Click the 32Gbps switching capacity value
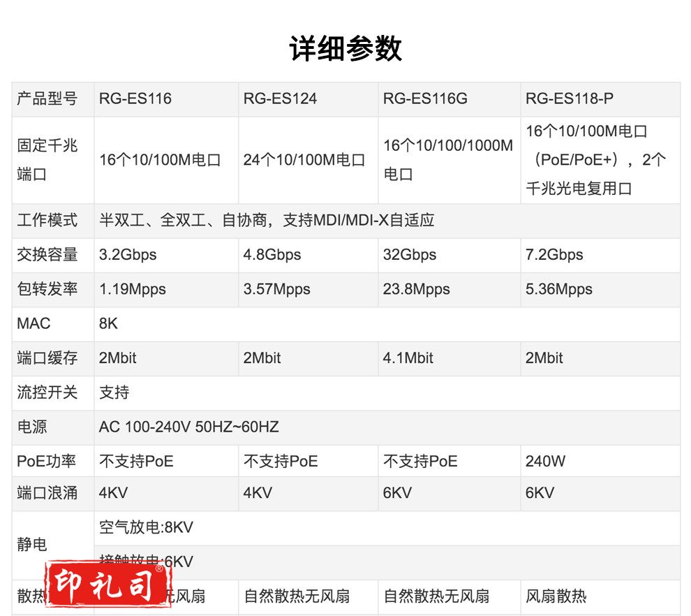This screenshot has height=616, width=691. pos(410,255)
